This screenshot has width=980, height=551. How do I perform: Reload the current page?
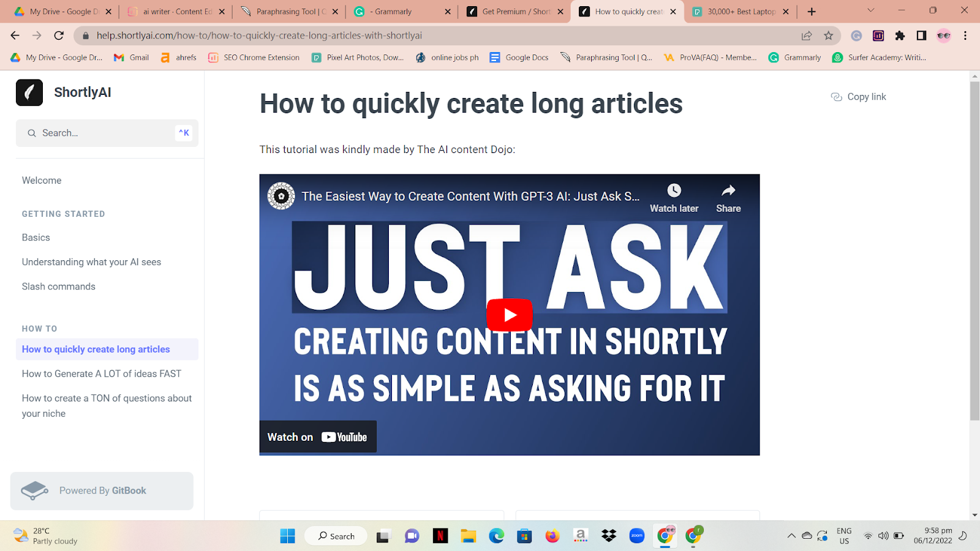click(59, 36)
